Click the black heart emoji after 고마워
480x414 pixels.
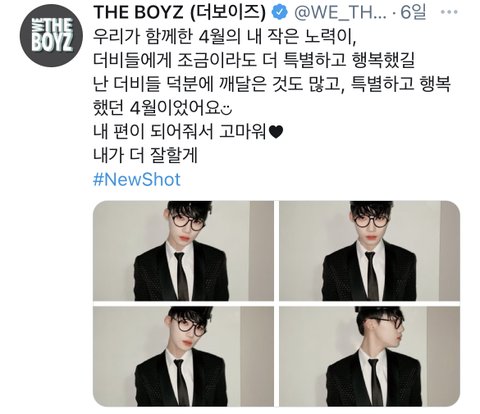coord(275,133)
